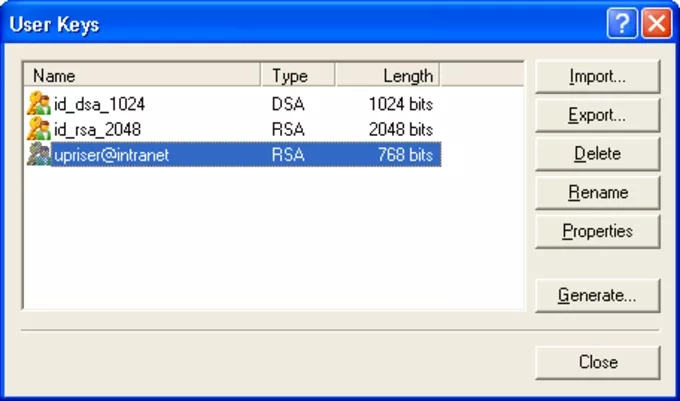Click the key icon beside id_dsa_1024

tap(38, 103)
